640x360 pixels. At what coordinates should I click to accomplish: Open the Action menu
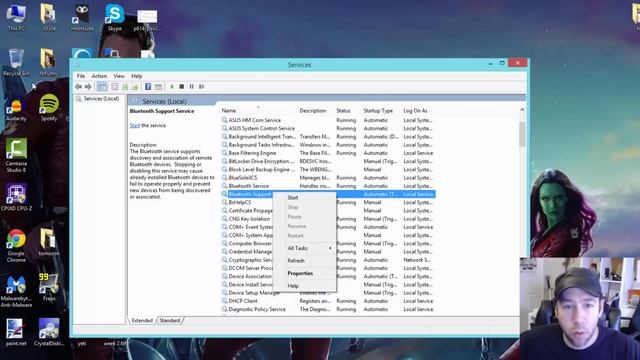[x=99, y=76]
